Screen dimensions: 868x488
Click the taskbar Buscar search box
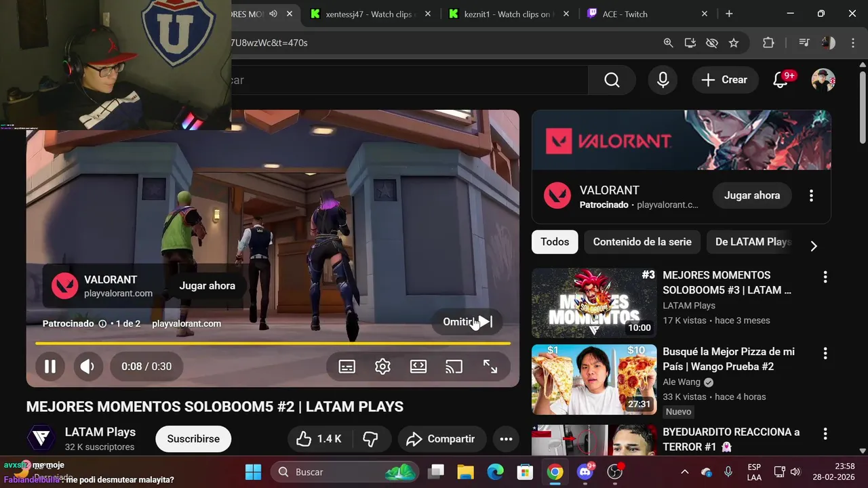pyautogui.click(x=346, y=472)
